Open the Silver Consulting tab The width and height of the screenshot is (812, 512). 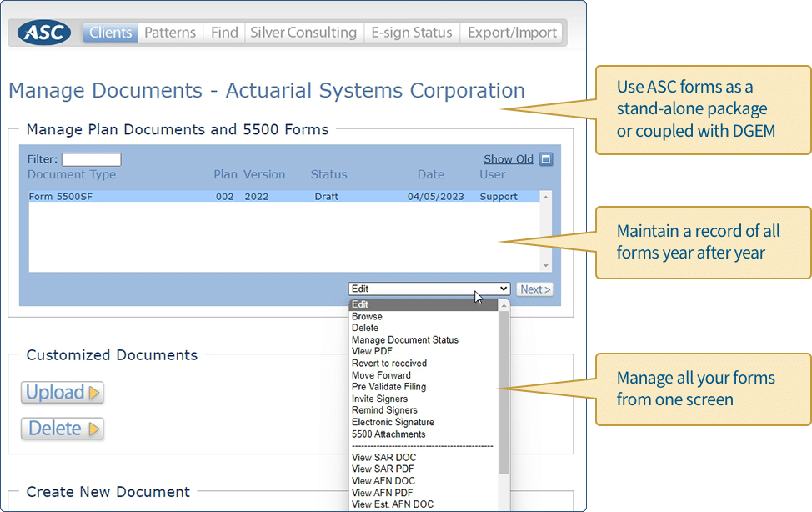303,32
